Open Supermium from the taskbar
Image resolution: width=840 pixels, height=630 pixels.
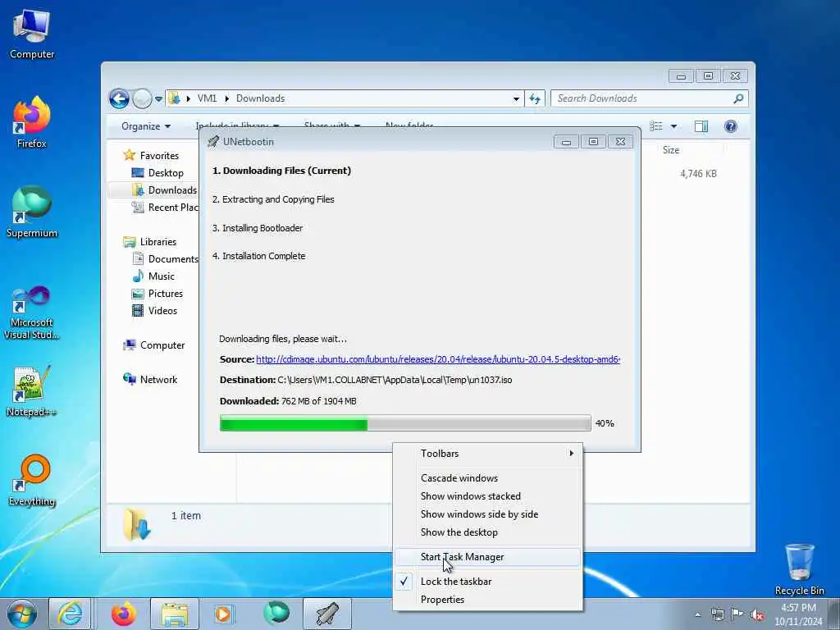(x=276, y=614)
